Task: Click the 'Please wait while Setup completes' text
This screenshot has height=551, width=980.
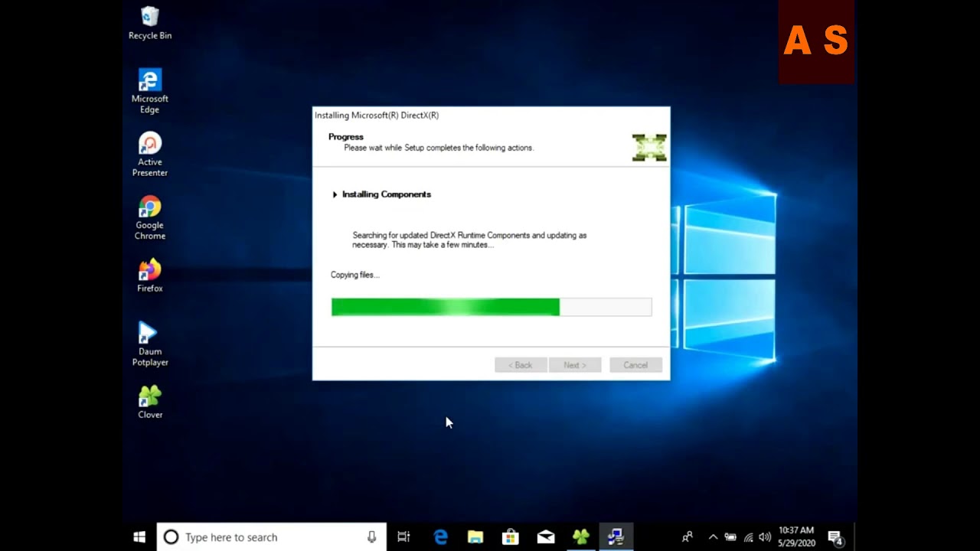Action: [439, 148]
